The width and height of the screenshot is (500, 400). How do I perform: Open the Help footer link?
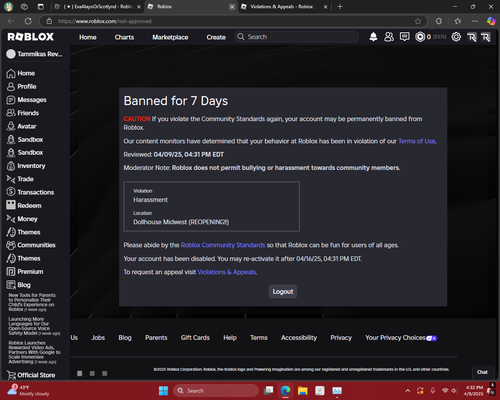pos(230,338)
